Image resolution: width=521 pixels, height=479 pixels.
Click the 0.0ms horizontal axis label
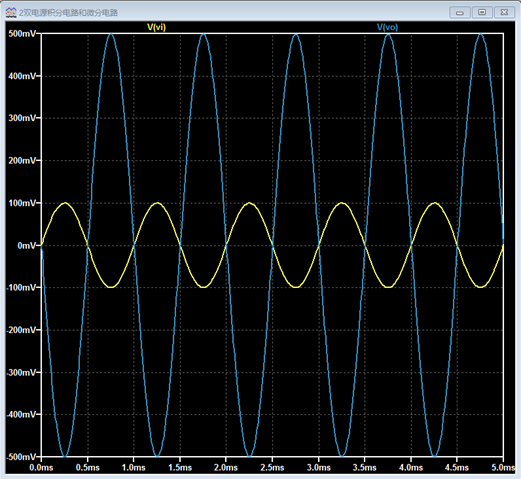[x=41, y=468]
